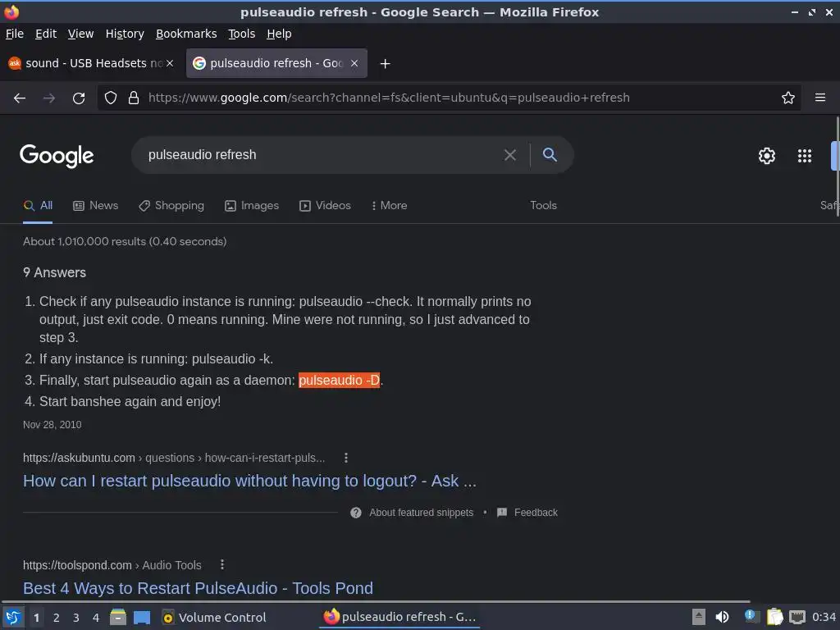
Task: Open the Firefox hamburger menu
Action: (x=819, y=98)
